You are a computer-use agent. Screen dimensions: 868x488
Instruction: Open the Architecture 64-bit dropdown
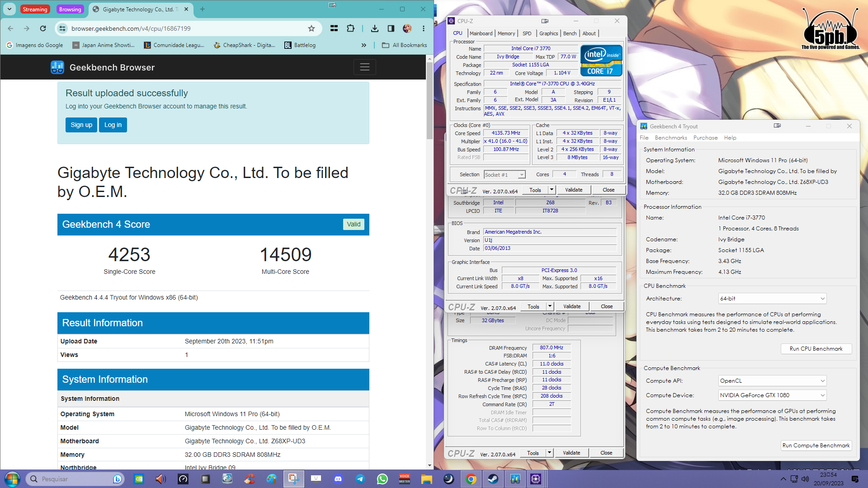pos(772,299)
